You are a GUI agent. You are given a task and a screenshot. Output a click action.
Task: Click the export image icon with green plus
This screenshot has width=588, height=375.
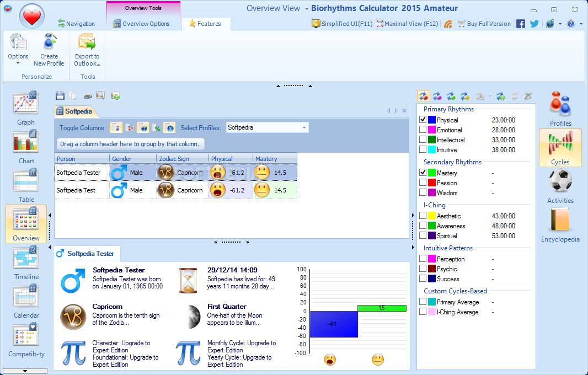pos(115,96)
